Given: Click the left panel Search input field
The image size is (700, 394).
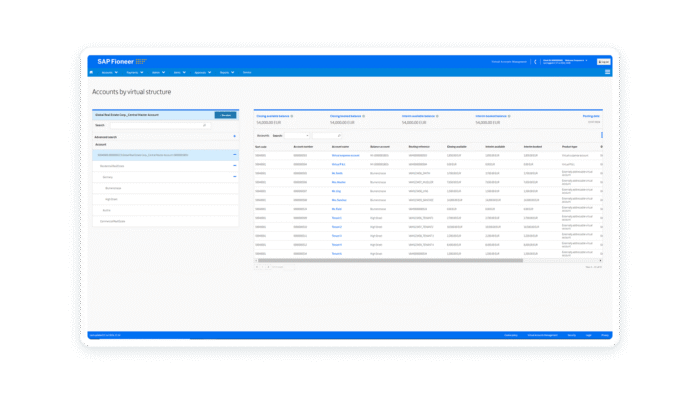Looking at the screenshot, I should (160, 125).
